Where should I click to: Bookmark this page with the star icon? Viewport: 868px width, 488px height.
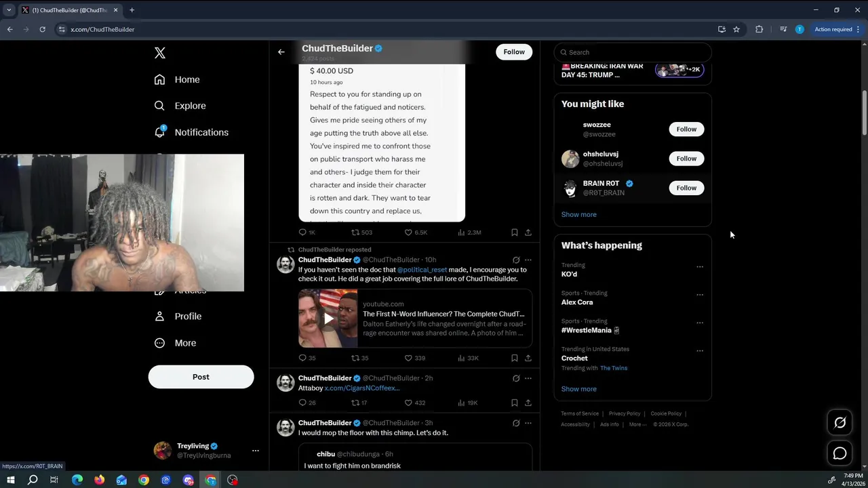[x=736, y=29]
